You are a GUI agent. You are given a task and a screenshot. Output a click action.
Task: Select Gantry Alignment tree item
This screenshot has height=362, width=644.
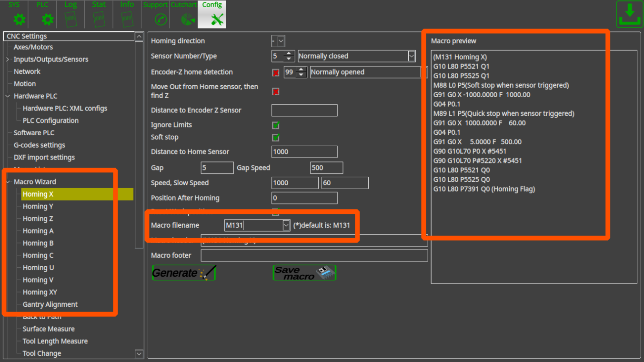[50, 304]
